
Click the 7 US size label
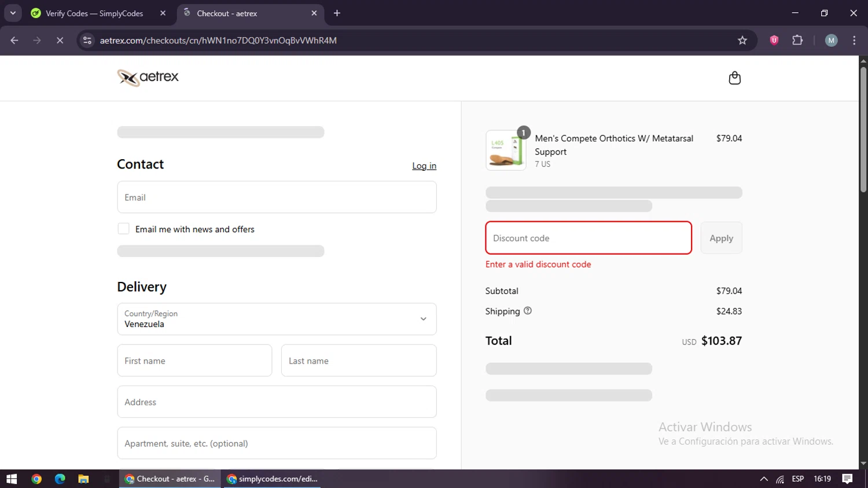click(543, 164)
